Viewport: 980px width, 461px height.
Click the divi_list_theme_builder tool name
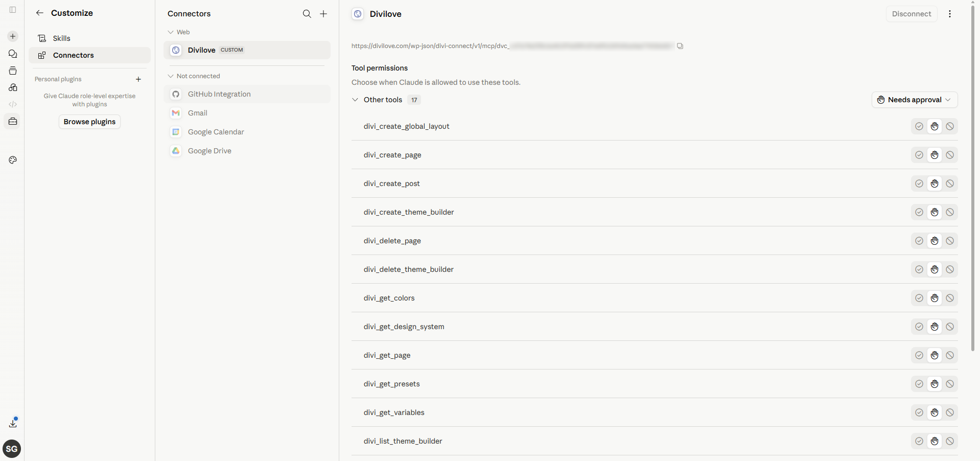(x=403, y=441)
